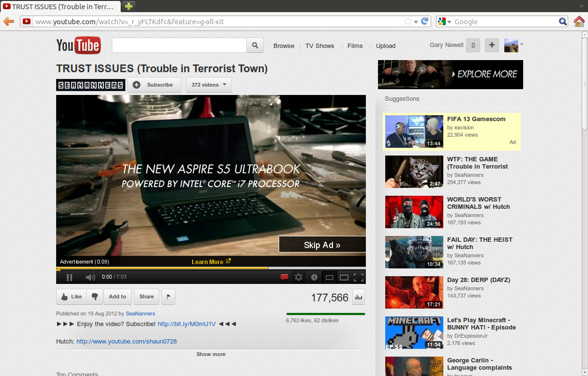Click the plus button beside notifications

click(x=492, y=46)
